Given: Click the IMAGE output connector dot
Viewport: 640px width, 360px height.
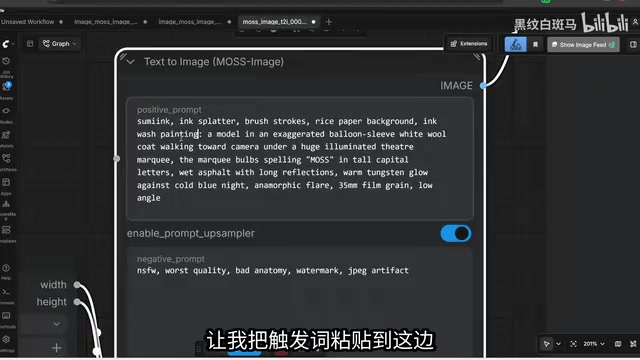Looking at the screenshot, I should click(x=483, y=86).
